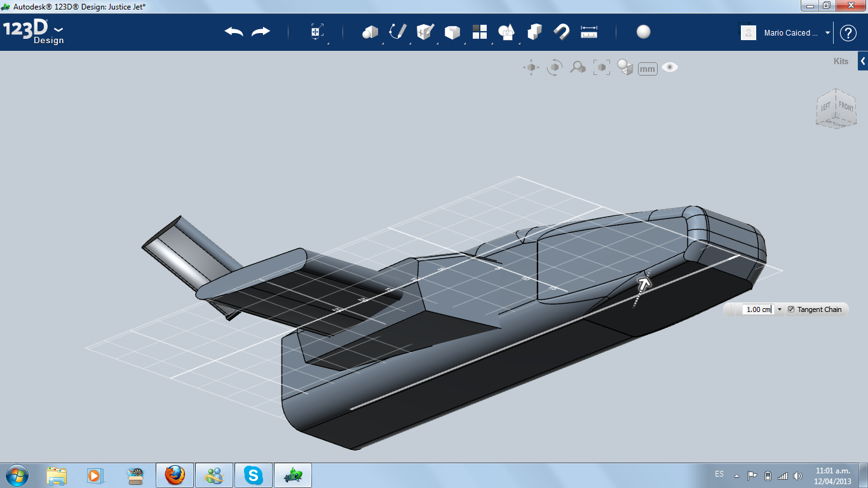Open the Grouping tool menu
Viewport: 868px width, 488px height.
506,32
